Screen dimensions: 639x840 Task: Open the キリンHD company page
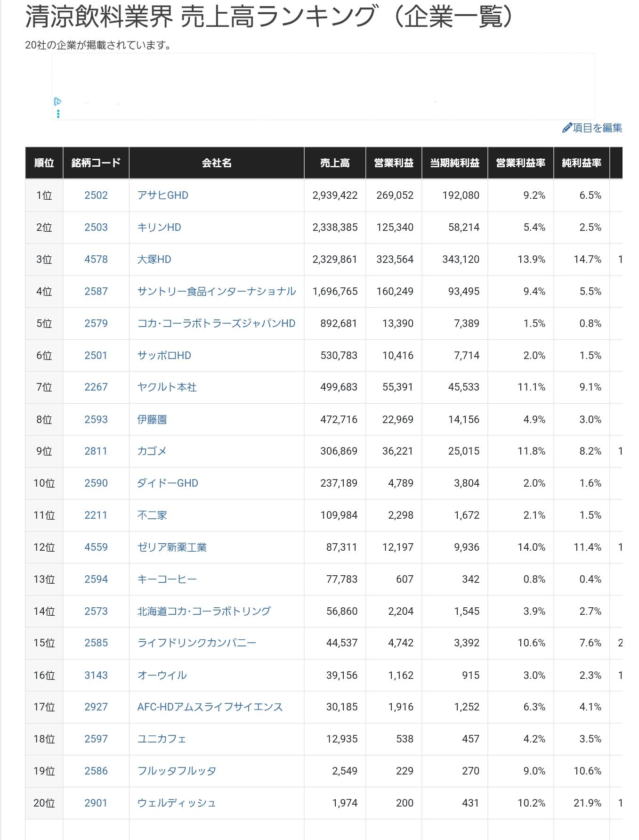(159, 227)
